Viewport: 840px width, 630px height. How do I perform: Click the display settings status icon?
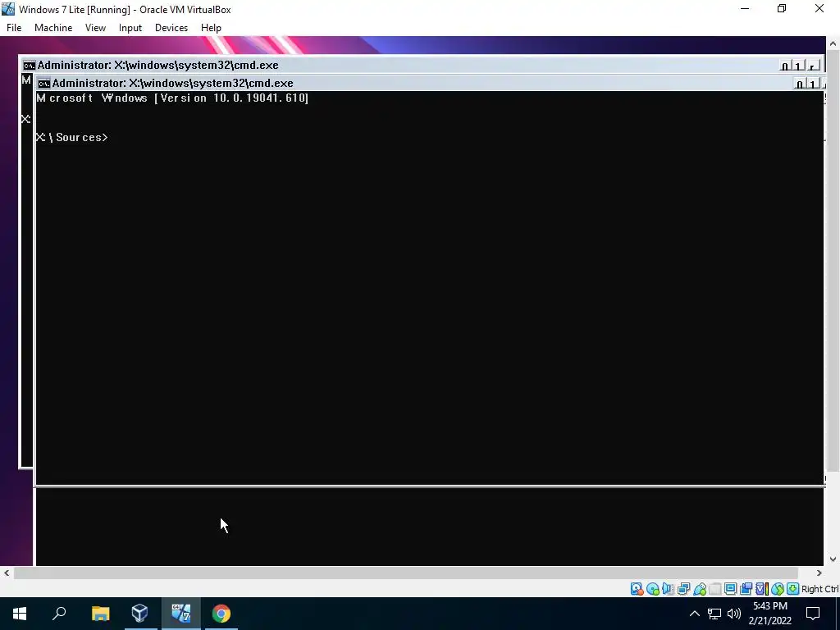click(730, 589)
